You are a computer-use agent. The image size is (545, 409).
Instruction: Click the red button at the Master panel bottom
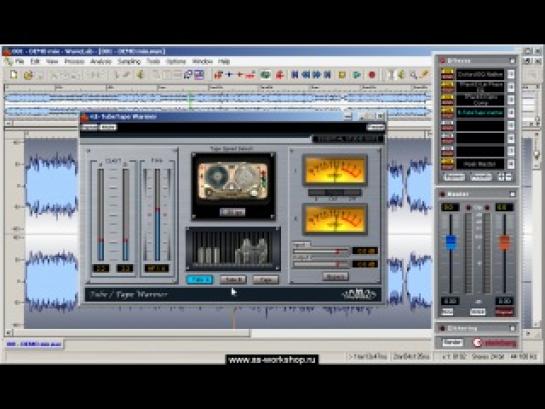(x=504, y=312)
